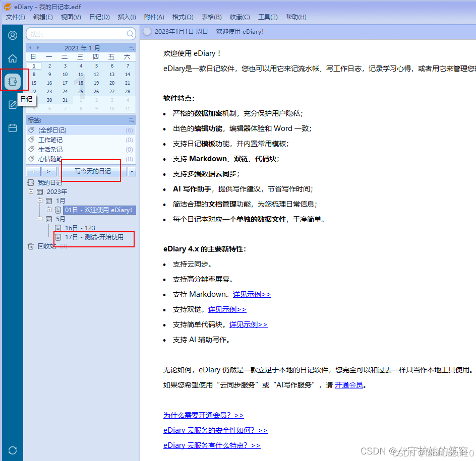Click the 写今天的日记 button
Viewport: 476px width, 461px height.
(x=93, y=171)
